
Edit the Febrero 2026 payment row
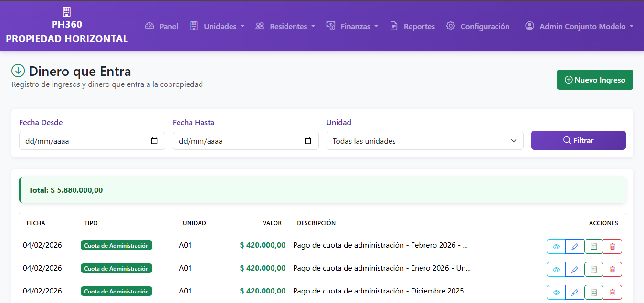[575, 247]
